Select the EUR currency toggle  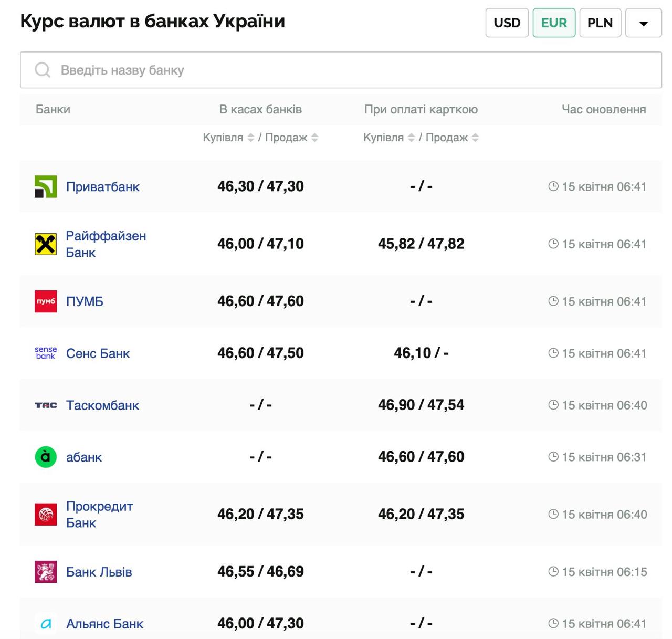click(554, 23)
